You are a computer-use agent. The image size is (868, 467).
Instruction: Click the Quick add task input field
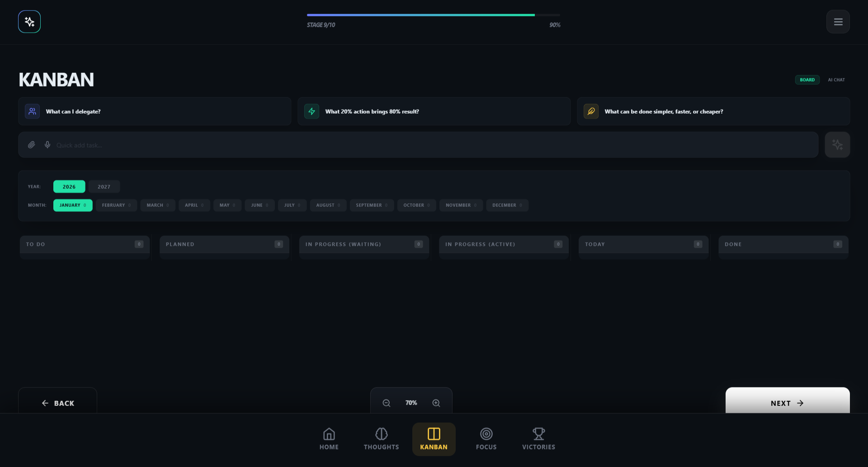pos(418,145)
